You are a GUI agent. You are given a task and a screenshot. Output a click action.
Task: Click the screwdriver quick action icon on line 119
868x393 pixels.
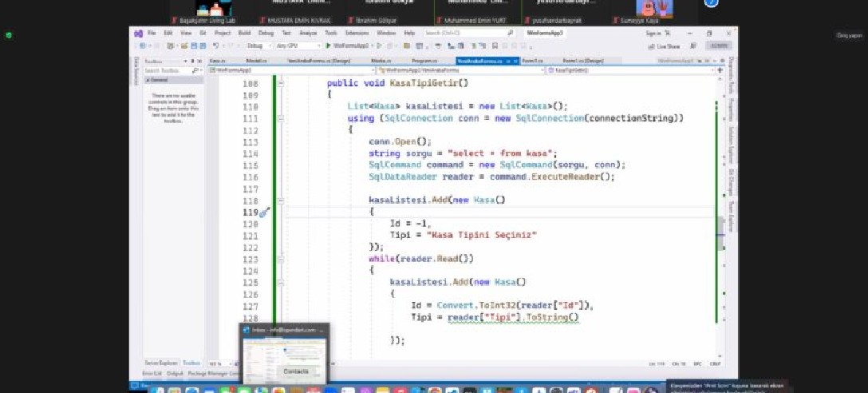pyautogui.click(x=266, y=212)
